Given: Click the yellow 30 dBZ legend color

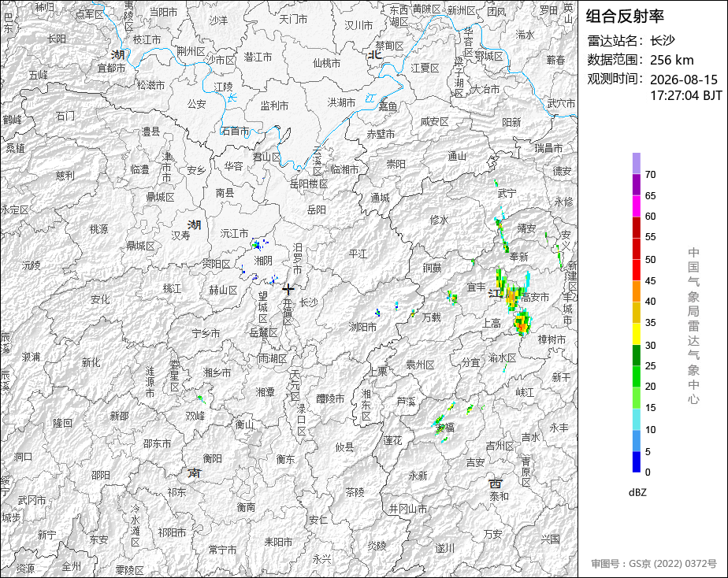Looking at the screenshot, I should tap(637, 334).
